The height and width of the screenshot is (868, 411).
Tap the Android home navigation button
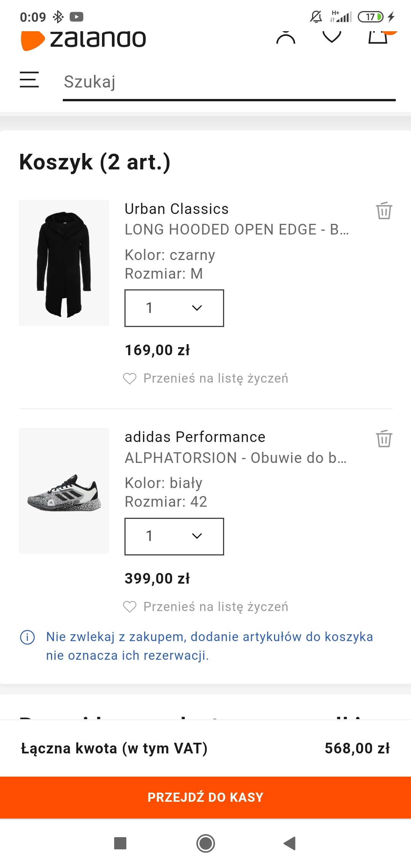click(x=205, y=843)
